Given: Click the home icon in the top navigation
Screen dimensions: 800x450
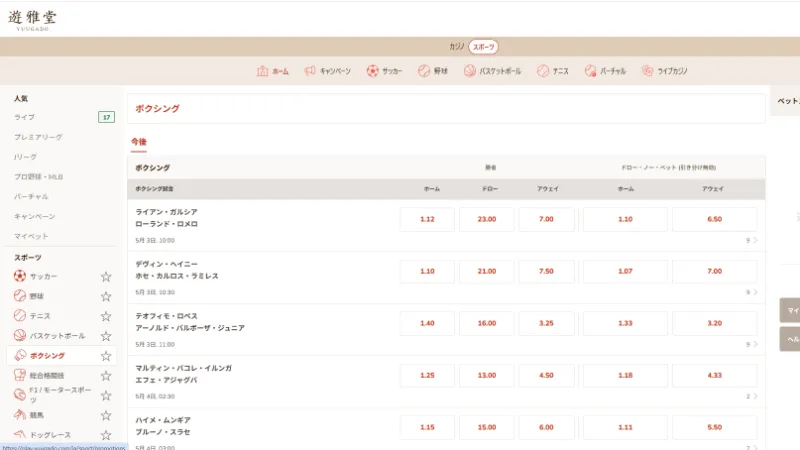Looking at the screenshot, I should tap(262, 71).
